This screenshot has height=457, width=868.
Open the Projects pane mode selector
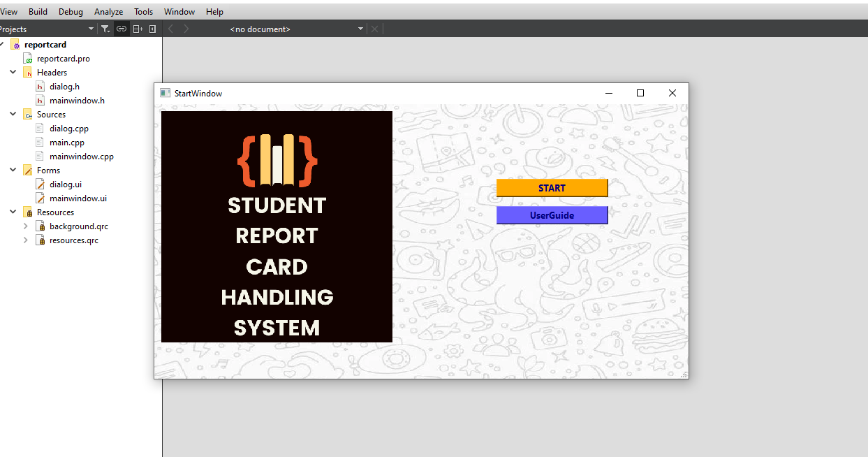tap(89, 29)
